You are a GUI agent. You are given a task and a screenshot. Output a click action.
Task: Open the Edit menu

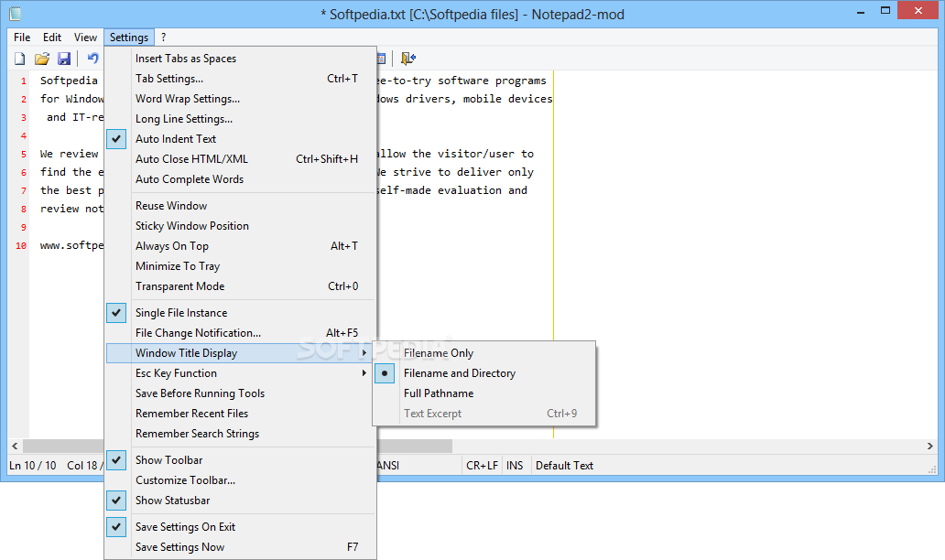click(x=52, y=38)
